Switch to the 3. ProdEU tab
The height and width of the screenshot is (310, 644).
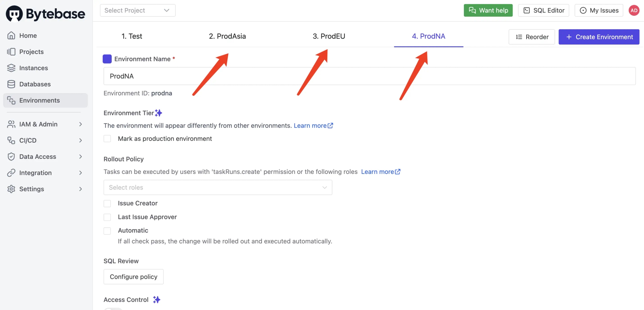(329, 36)
